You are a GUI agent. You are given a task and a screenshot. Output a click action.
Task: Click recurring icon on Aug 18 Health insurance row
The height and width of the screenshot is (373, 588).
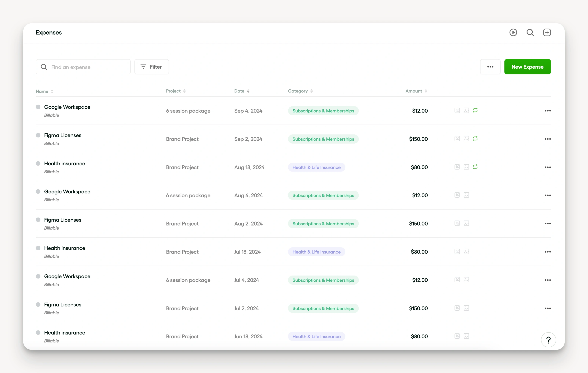click(x=475, y=167)
